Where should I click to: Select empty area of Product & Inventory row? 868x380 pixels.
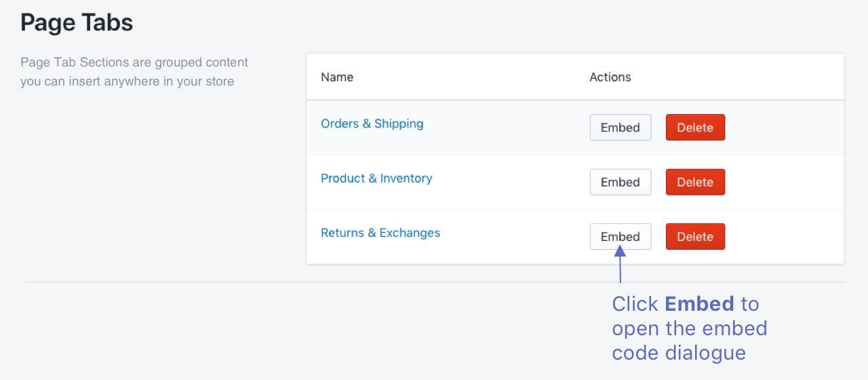coord(785,182)
